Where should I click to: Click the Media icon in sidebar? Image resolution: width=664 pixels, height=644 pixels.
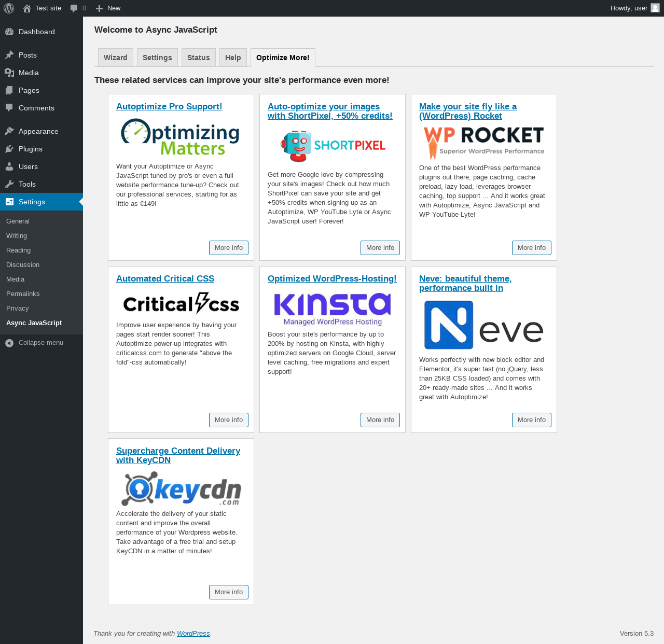click(9, 73)
